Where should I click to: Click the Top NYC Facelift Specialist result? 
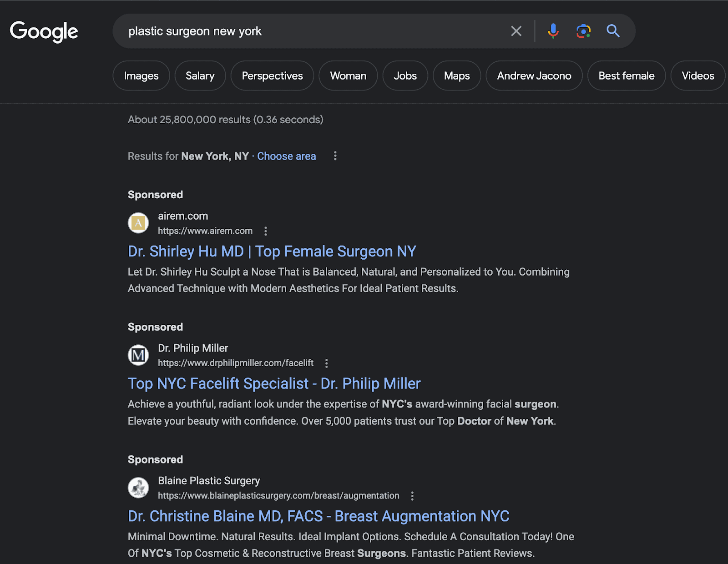[x=273, y=383]
